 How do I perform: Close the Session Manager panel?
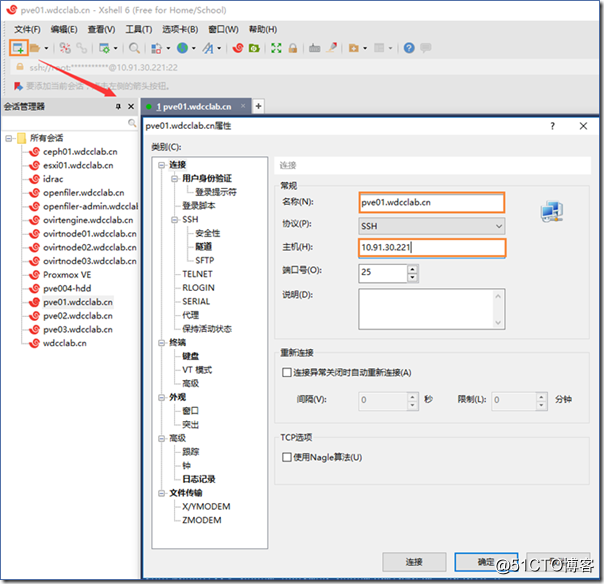(x=131, y=106)
